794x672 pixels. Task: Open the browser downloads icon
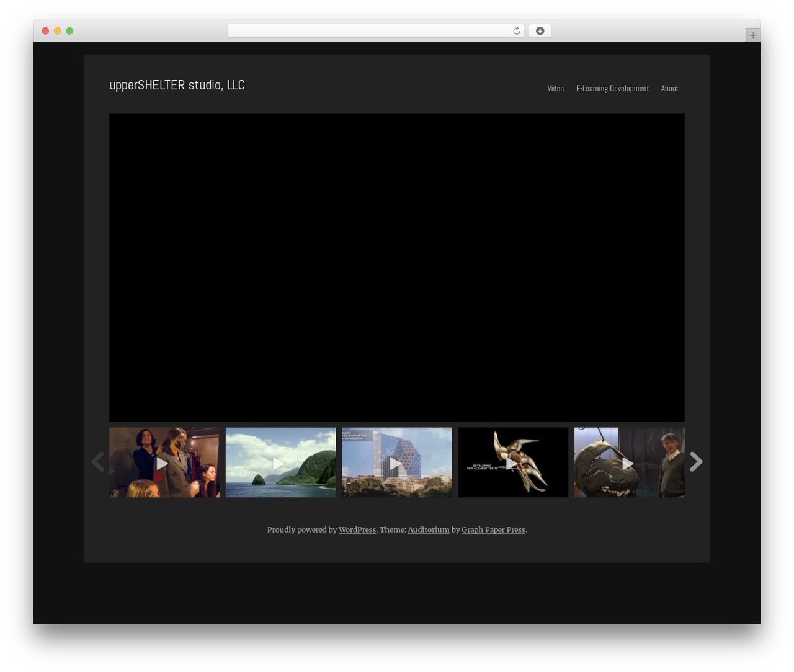pos(540,31)
